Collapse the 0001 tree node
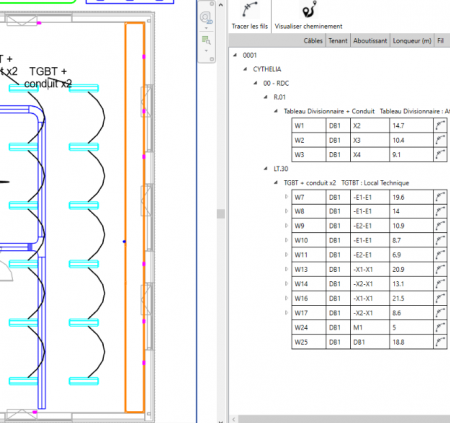450x423 pixels. coord(235,55)
